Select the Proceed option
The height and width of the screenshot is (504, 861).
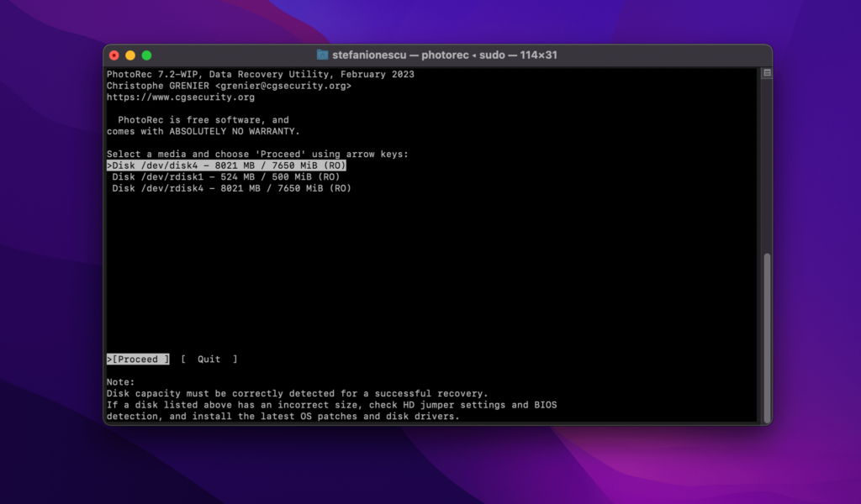coord(138,360)
